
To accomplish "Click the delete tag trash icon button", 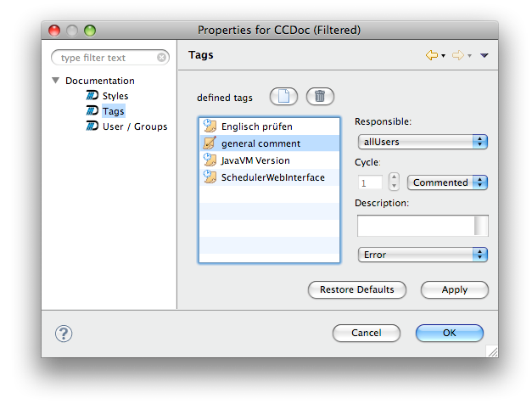I will (x=320, y=97).
